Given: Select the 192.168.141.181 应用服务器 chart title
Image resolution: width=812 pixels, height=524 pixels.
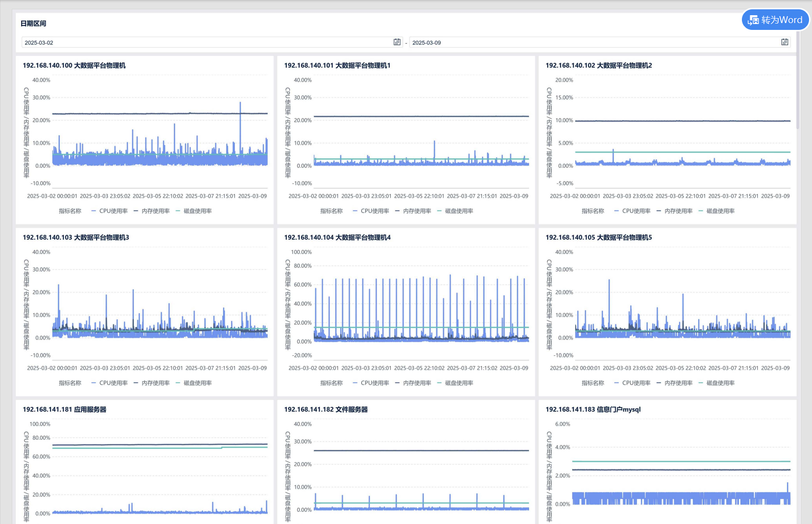Looking at the screenshot, I should click(x=65, y=409).
